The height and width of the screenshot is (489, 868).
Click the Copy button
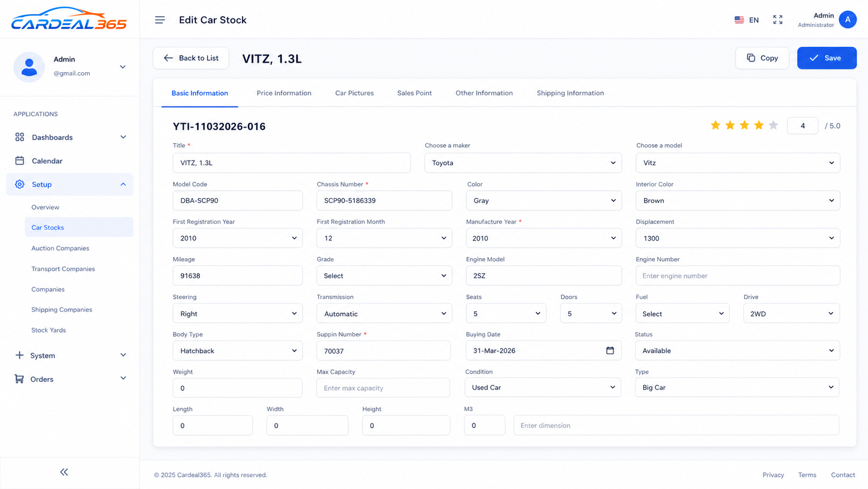[762, 58]
